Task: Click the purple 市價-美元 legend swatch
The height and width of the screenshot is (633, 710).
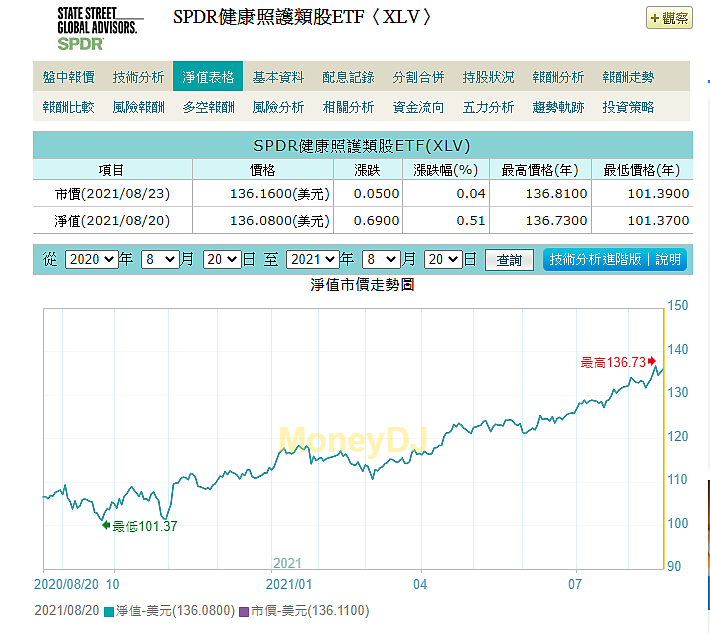Action: (244, 612)
